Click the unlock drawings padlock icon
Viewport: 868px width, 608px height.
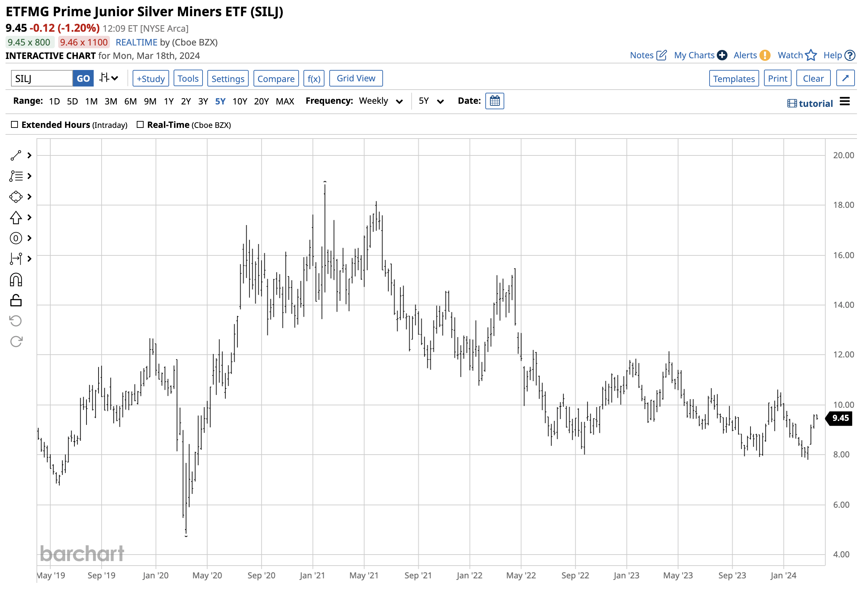16,301
